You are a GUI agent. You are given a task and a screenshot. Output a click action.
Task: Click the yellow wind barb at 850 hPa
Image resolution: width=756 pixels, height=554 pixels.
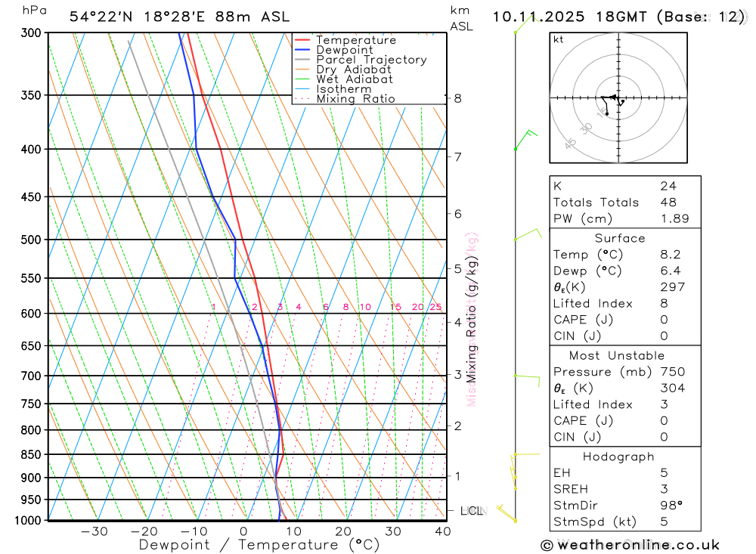coord(527,454)
